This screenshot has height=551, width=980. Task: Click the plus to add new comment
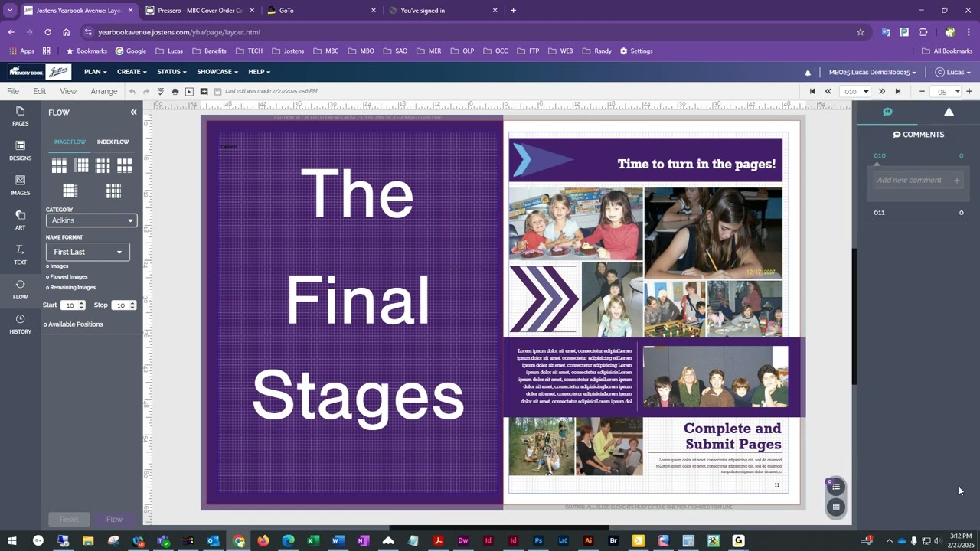pos(957,181)
